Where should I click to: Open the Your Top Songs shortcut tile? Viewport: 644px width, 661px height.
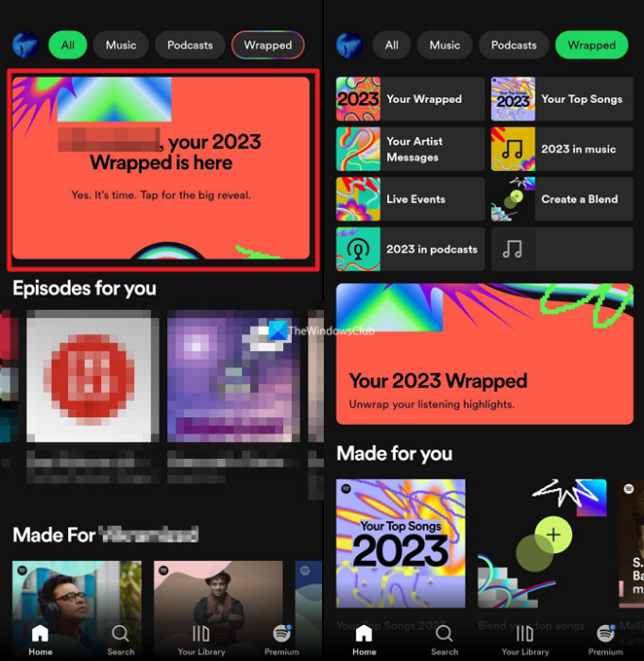tap(562, 99)
